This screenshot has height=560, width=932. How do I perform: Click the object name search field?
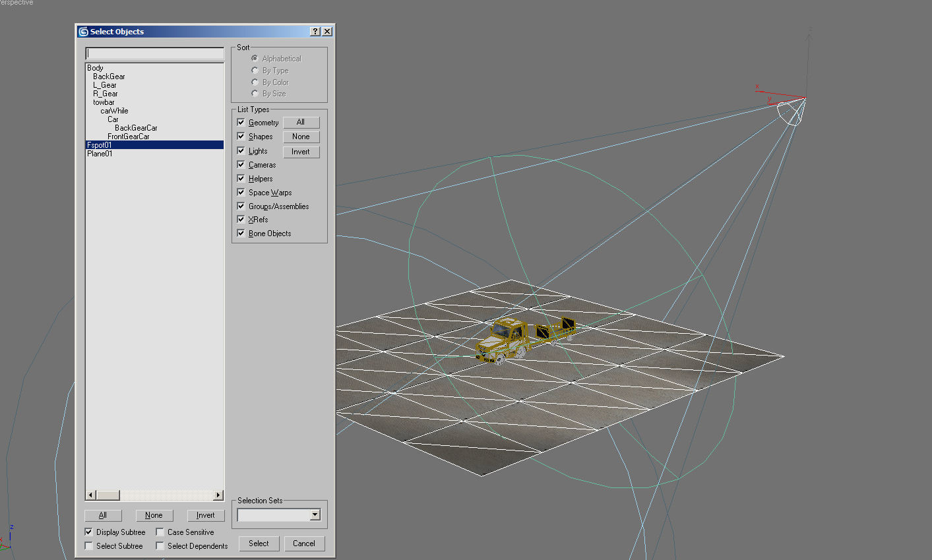(x=155, y=53)
